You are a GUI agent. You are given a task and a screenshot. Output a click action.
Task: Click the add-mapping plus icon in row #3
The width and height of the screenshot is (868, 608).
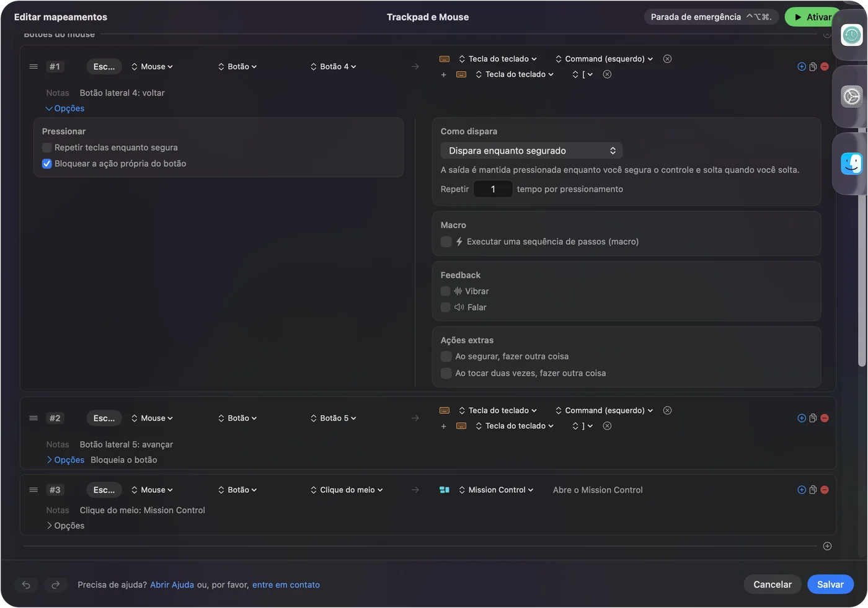point(802,490)
